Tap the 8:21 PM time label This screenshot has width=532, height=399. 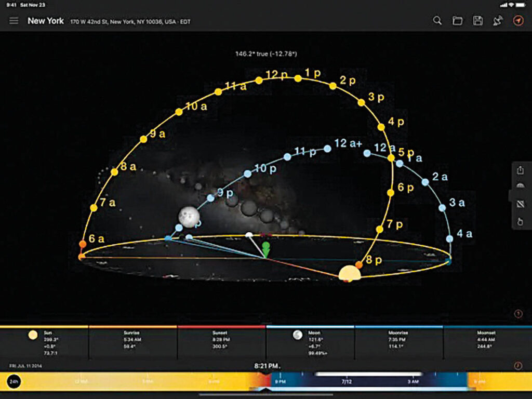(267, 366)
